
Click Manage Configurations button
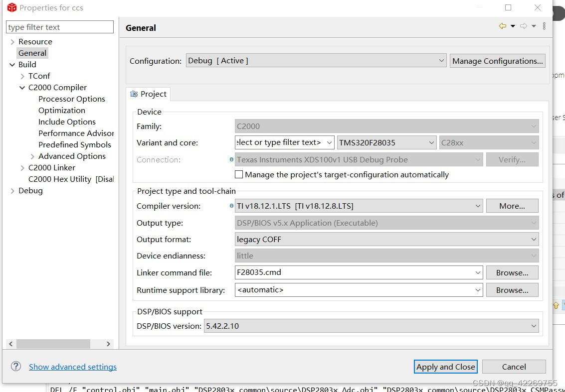point(497,60)
